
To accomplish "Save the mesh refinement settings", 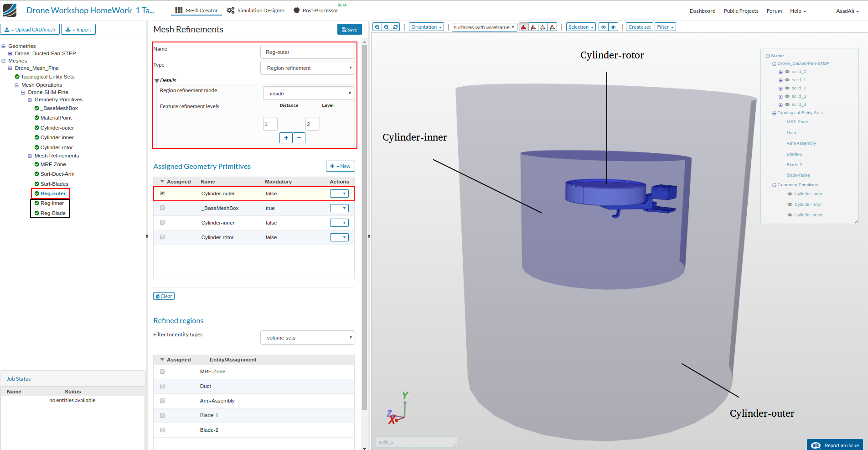I will (x=349, y=30).
